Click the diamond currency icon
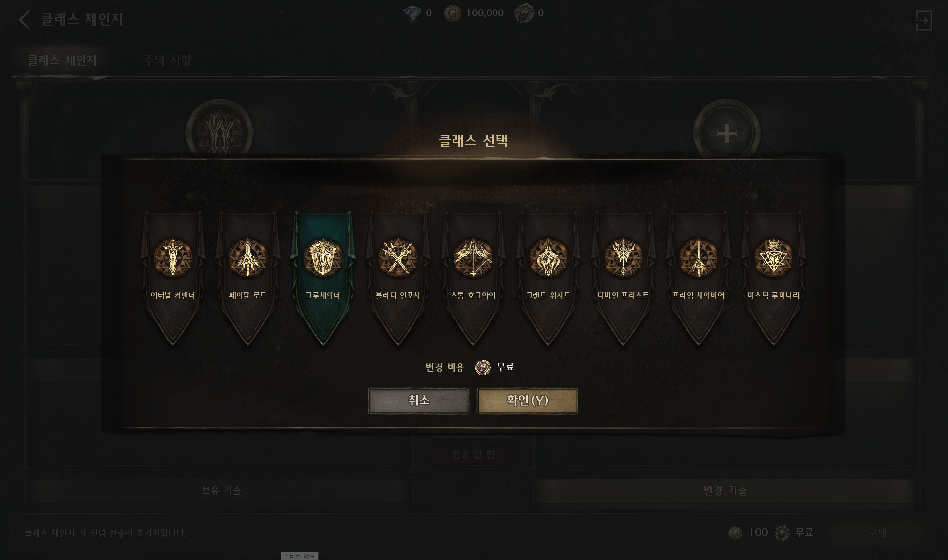 412,13
